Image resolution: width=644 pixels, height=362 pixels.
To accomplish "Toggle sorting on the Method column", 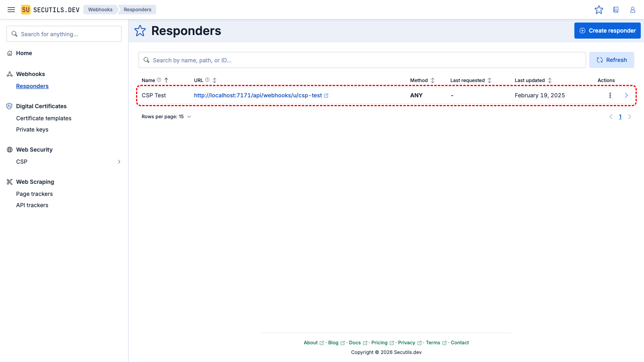I will (433, 80).
